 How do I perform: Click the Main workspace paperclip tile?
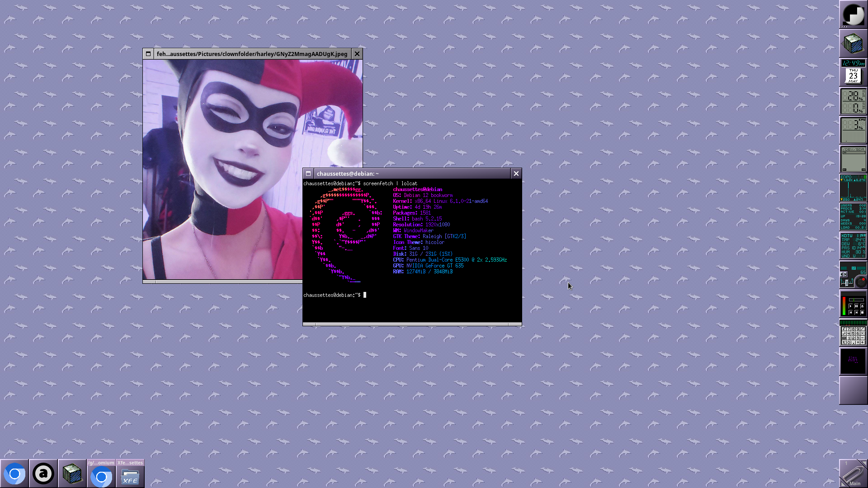coord(853,474)
